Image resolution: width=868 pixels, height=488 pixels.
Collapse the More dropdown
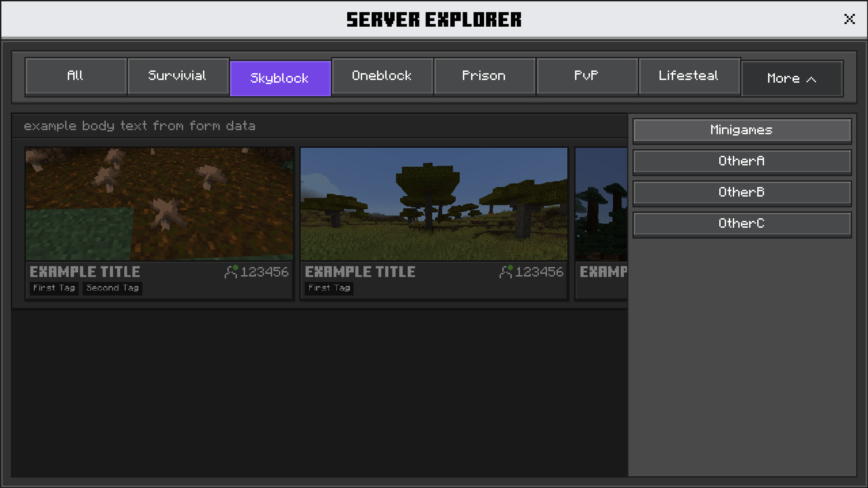[x=792, y=79]
